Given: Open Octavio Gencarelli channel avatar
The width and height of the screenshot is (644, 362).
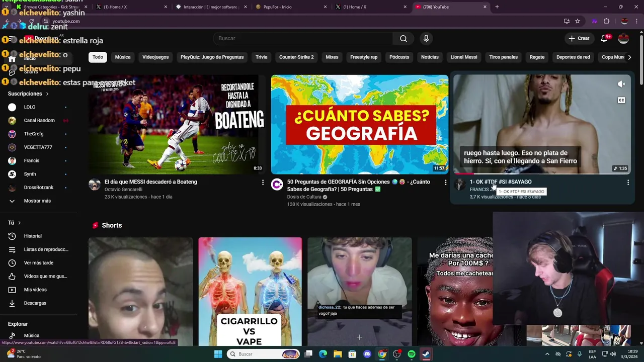Looking at the screenshot, I should (x=95, y=184).
